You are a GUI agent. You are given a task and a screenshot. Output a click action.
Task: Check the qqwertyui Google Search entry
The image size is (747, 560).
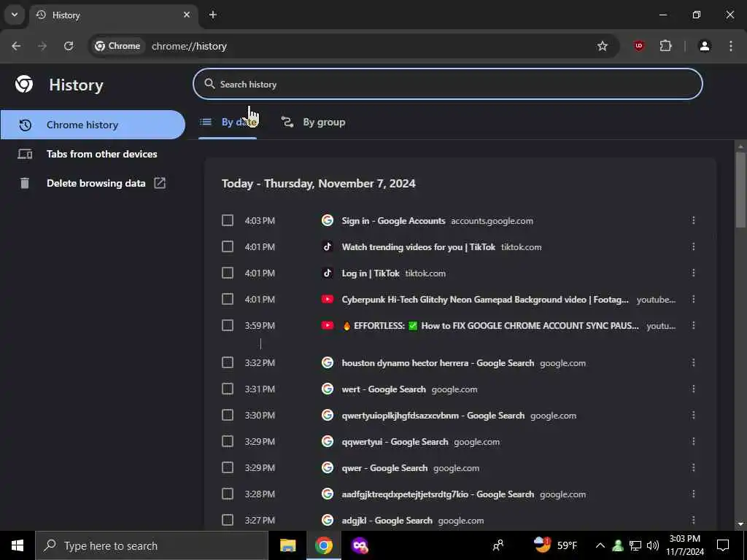(228, 441)
